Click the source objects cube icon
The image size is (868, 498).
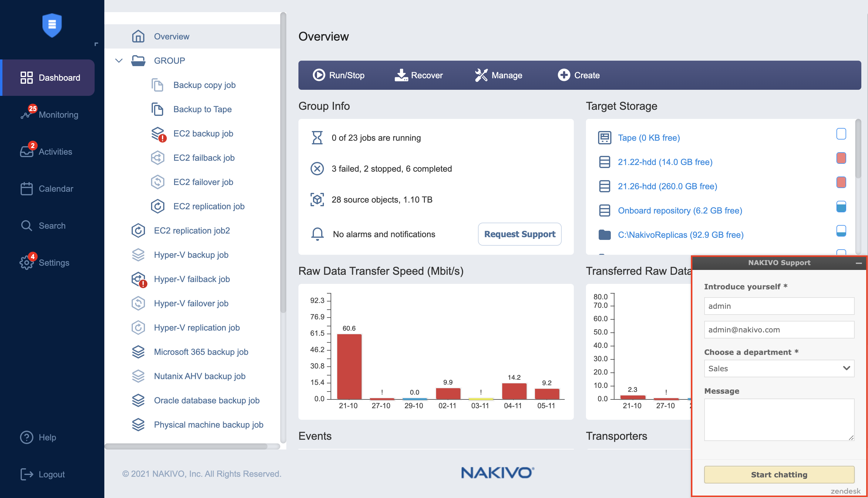tap(317, 199)
